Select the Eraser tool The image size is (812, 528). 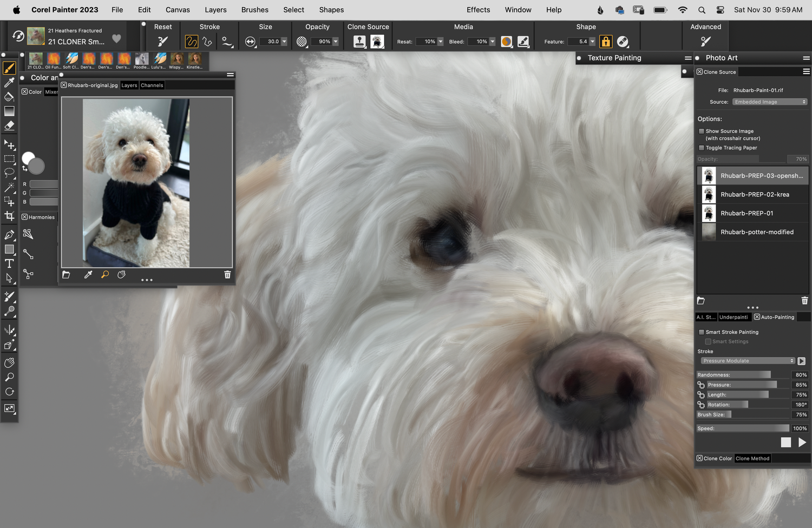click(x=9, y=126)
